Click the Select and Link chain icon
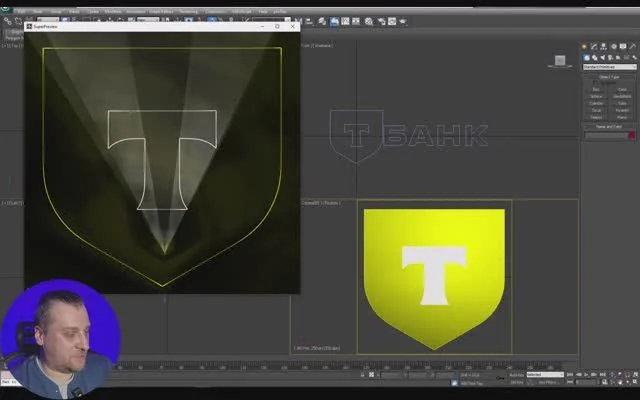 click(x=7, y=21)
